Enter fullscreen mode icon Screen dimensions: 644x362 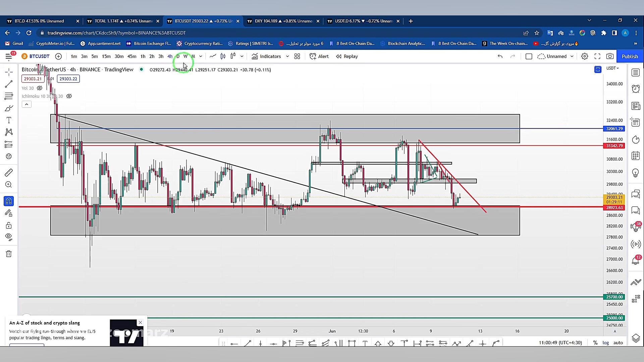click(597, 56)
